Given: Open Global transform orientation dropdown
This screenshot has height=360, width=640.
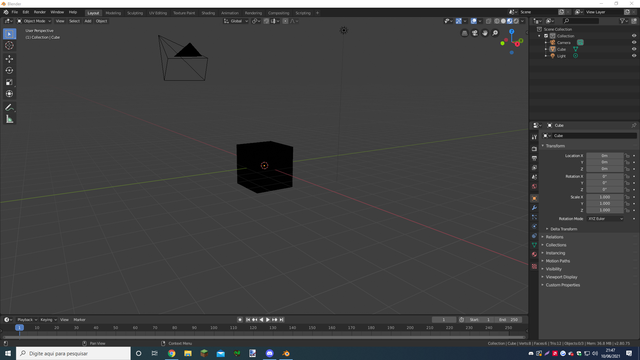Looking at the screenshot, I should pos(236,21).
